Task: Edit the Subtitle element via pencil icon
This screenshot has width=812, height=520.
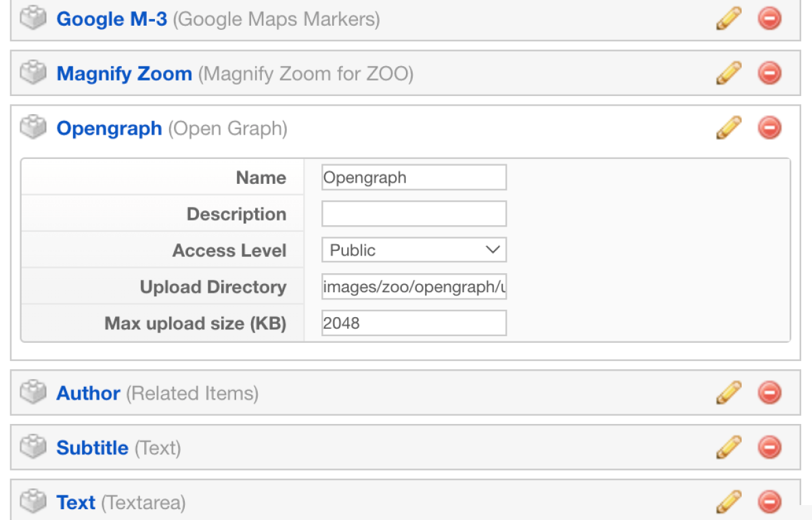Action: [x=728, y=447]
